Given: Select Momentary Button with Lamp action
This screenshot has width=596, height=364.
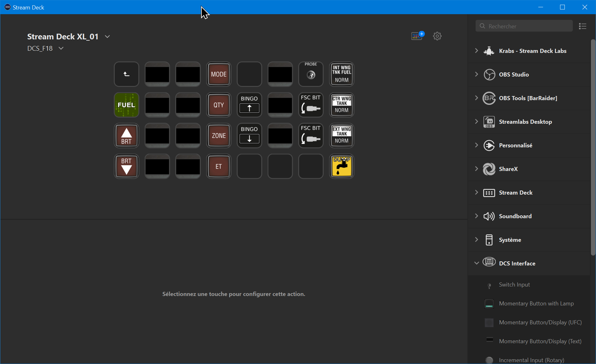Looking at the screenshot, I should click(536, 304).
